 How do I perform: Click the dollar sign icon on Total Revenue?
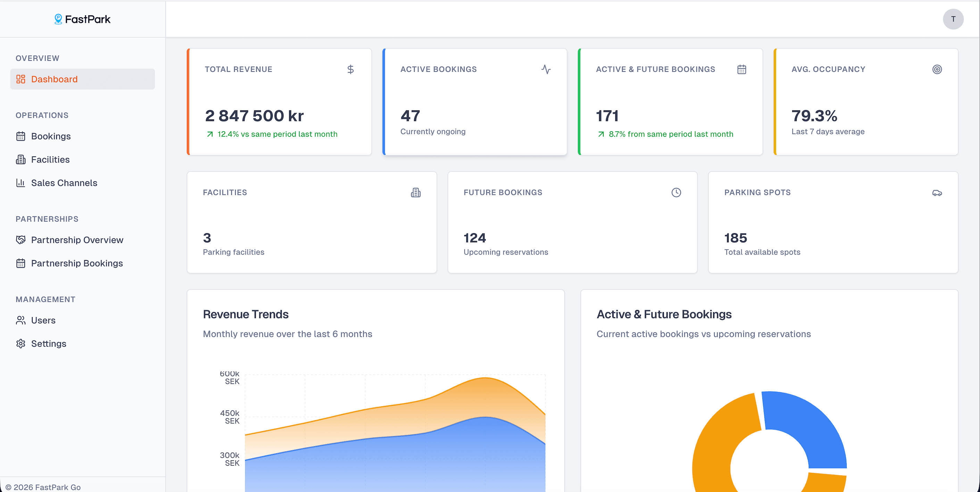click(350, 69)
